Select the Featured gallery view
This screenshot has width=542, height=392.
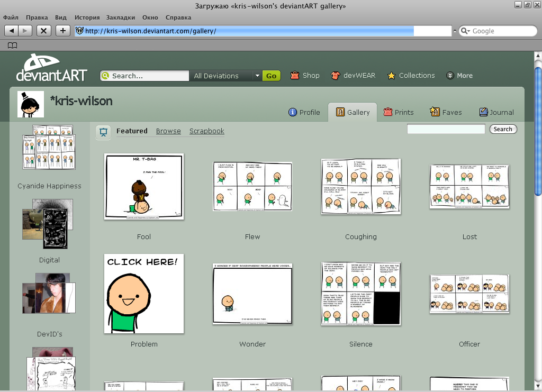point(132,131)
